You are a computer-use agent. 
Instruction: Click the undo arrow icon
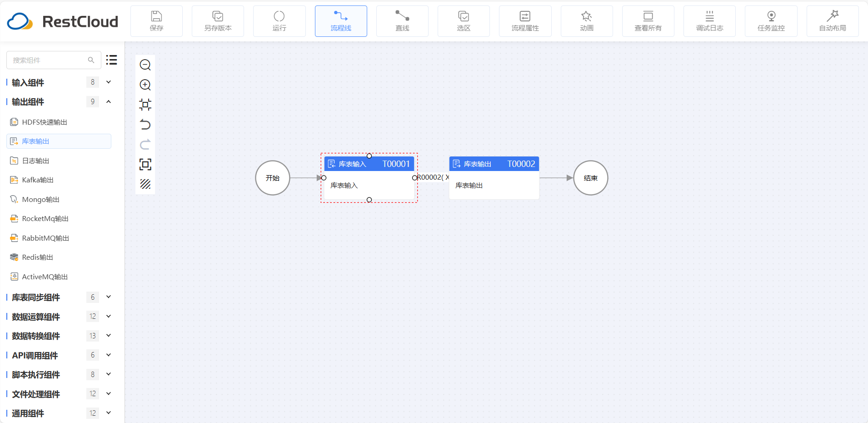tap(145, 125)
